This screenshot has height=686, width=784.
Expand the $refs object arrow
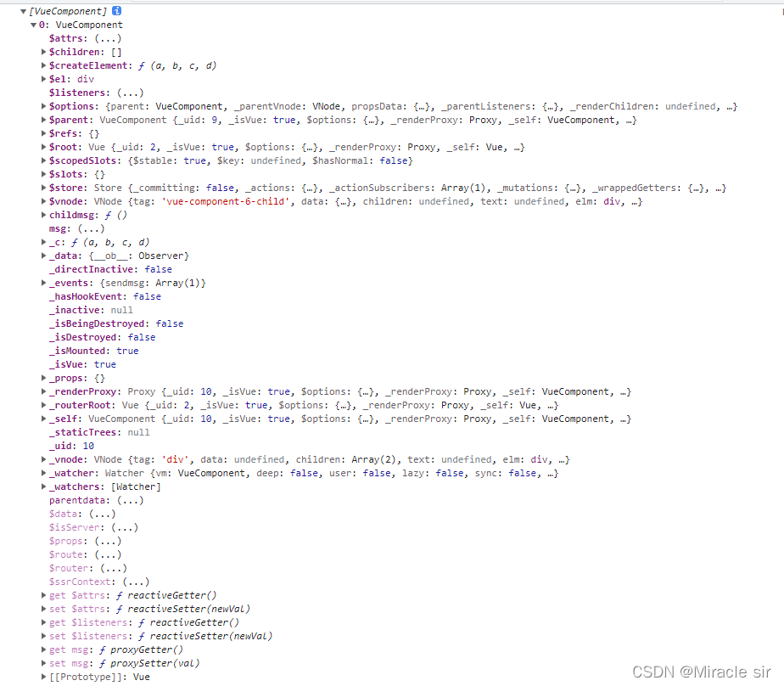(x=43, y=133)
